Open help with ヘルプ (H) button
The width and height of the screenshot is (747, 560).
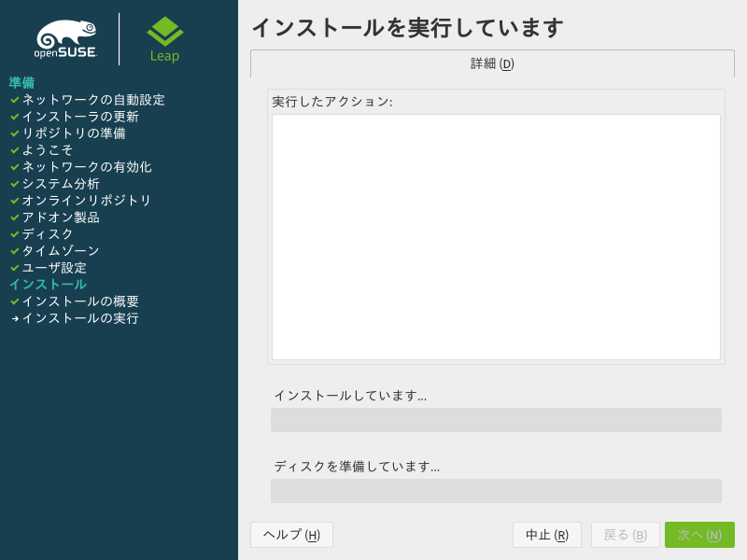click(x=291, y=535)
